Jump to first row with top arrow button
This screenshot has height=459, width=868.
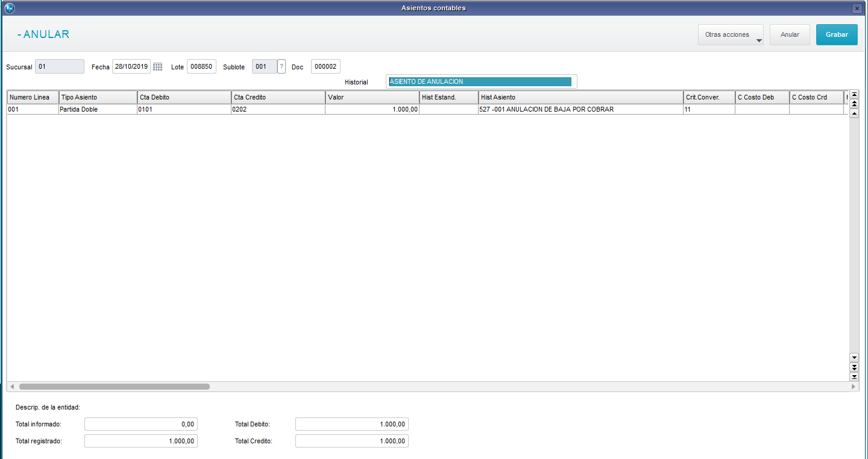(854, 95)
